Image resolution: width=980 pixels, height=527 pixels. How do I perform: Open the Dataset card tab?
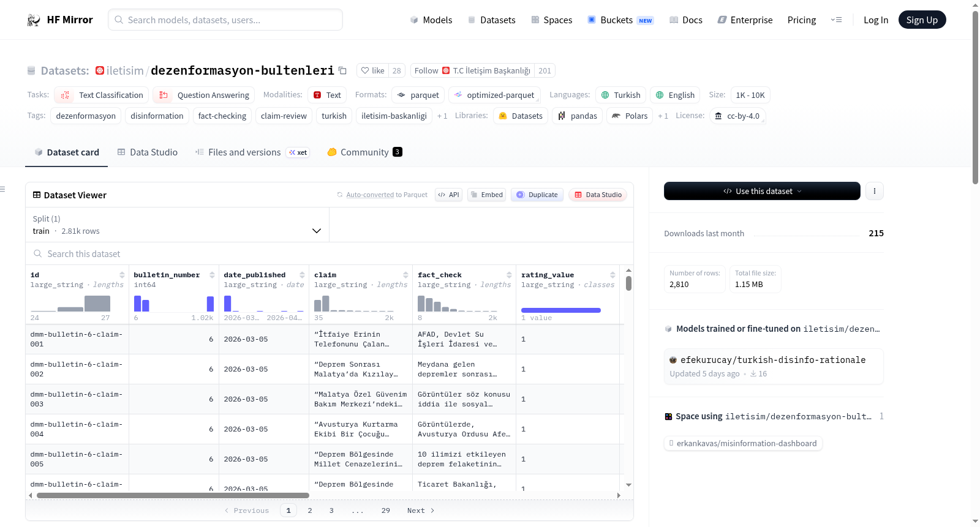point(67,152)
